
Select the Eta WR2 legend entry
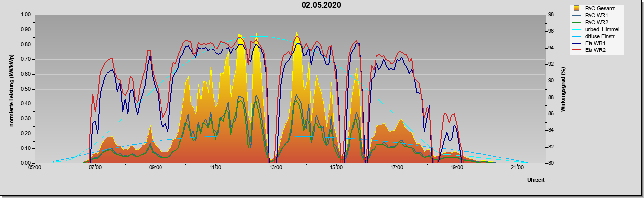592,50
